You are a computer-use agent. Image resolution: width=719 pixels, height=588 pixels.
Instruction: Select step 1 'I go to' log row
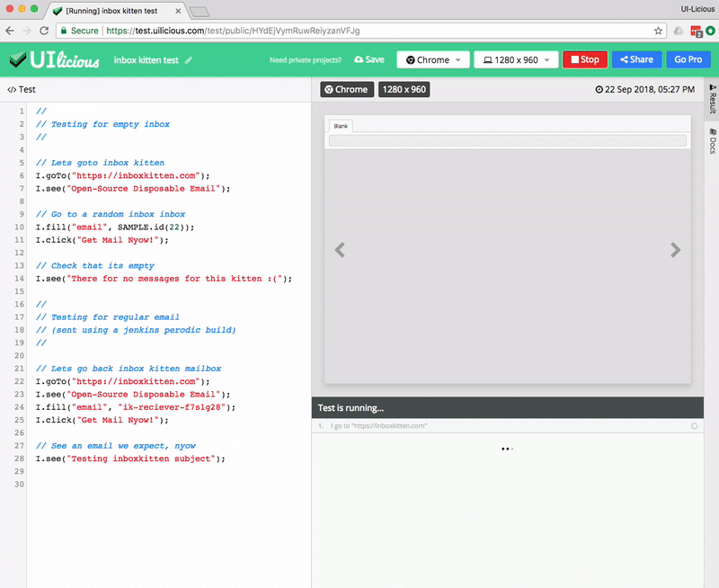point(507,426)
